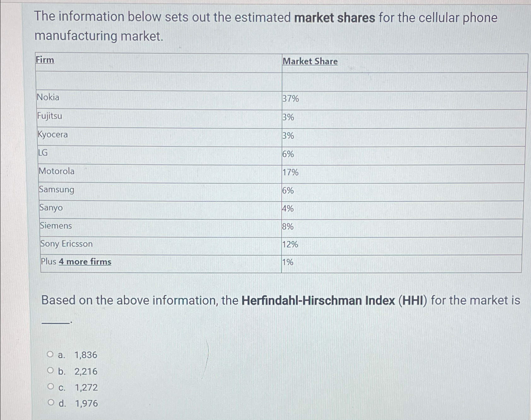Select the Nokia row in the table

[126, 98]
